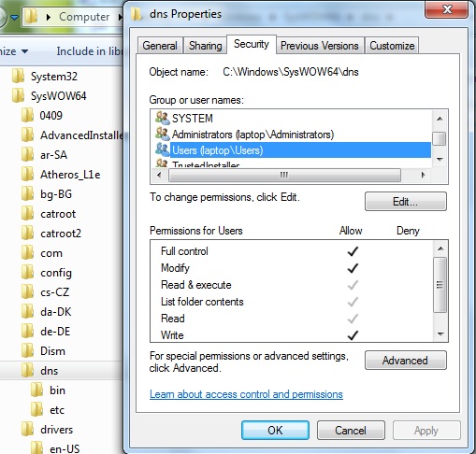Click the bin folder icon under dns

pyautogui.click(x=36, y=390)
